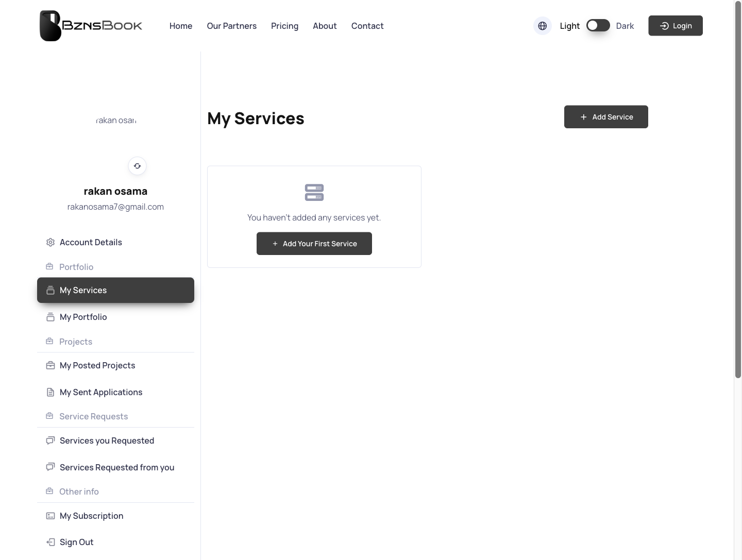
Task: Click the Portfolio section header
Action: [76, 267]
